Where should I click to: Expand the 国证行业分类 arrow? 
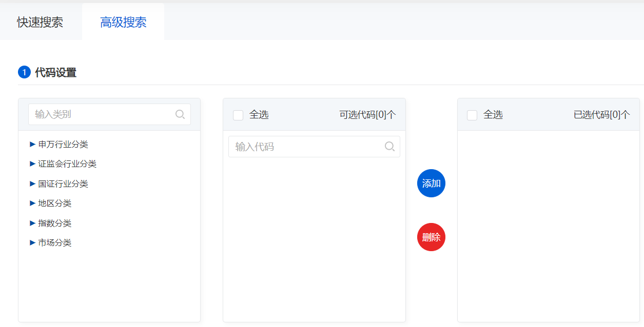[33, 183]
